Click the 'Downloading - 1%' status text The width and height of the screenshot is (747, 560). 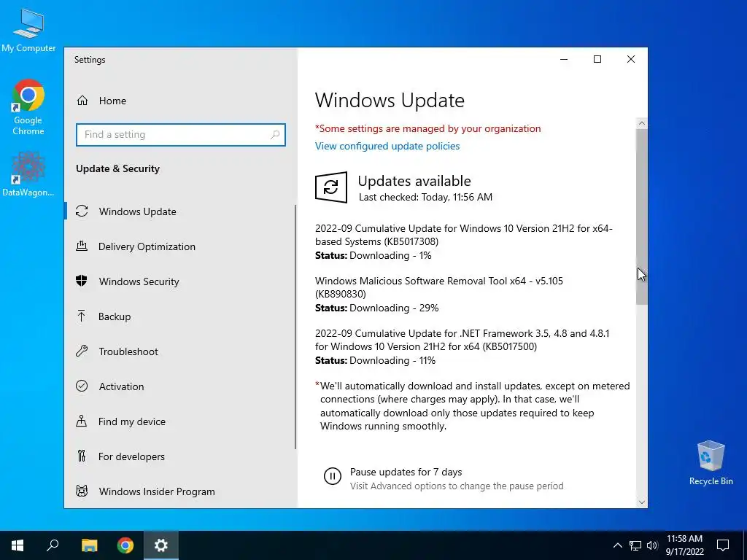pyautogui.click(x=391, y=256)
